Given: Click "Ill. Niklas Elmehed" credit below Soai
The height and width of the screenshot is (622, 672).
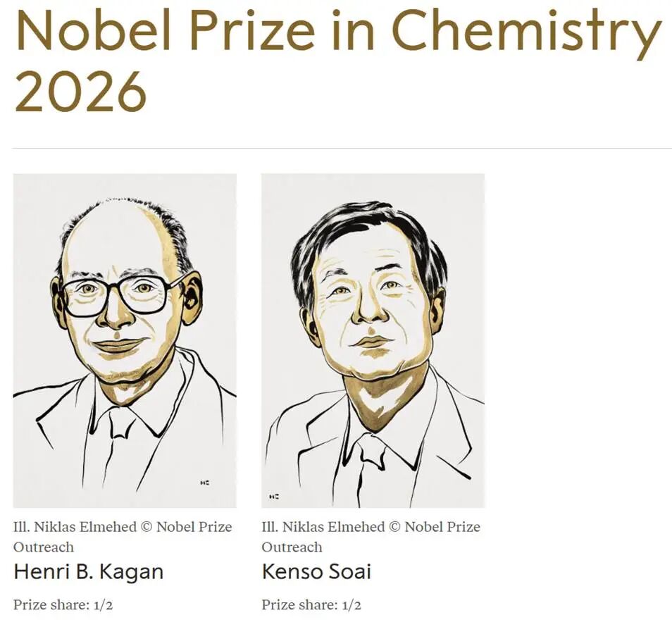Looking at the screenshot, I should [323, 527].
